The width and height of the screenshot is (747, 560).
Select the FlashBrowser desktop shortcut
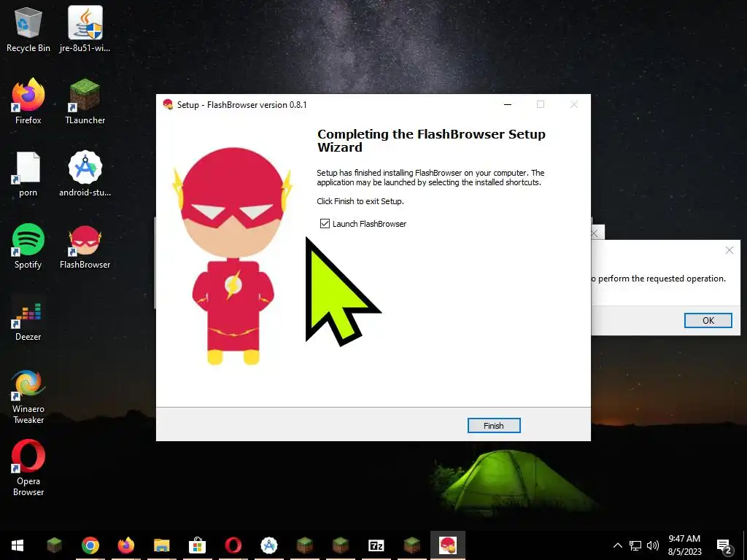(x=85, y=246)
